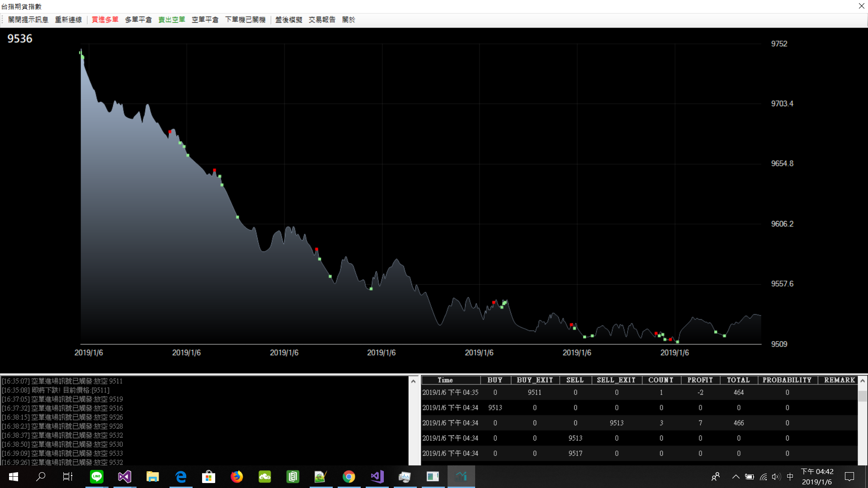Screen dimensions: 868x488
Task: Select trade row 下午 04:35
Action: pyautogui.click(x=639, y=393)
